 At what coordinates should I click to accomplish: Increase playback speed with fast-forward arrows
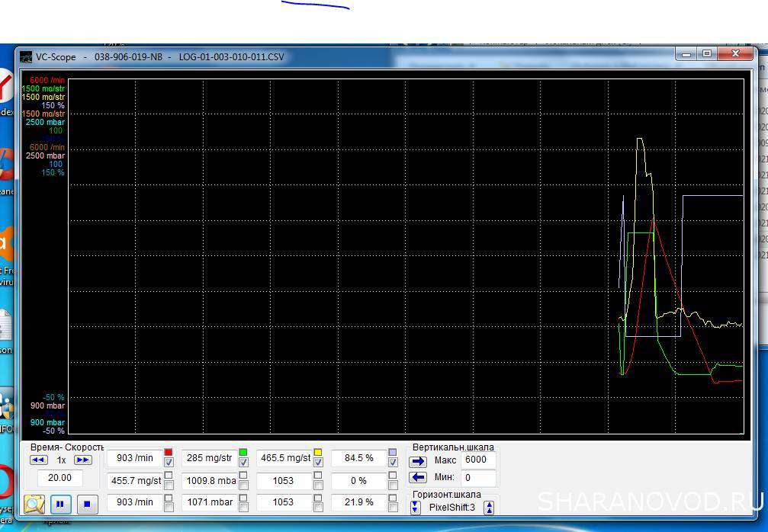pos(82,460)
